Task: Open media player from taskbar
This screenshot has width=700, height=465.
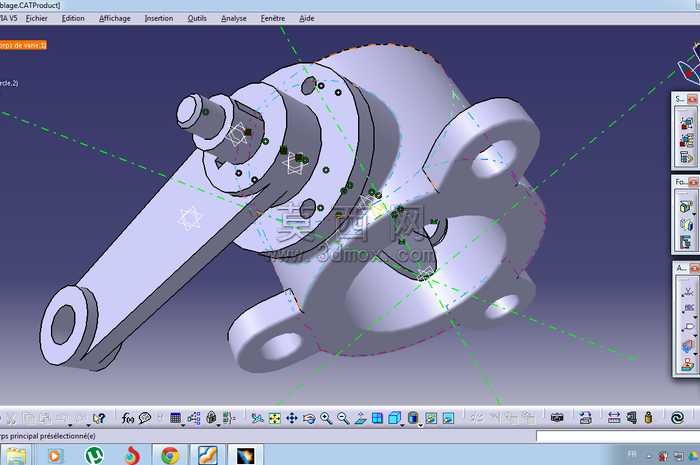Action: [x=55, y=456]
